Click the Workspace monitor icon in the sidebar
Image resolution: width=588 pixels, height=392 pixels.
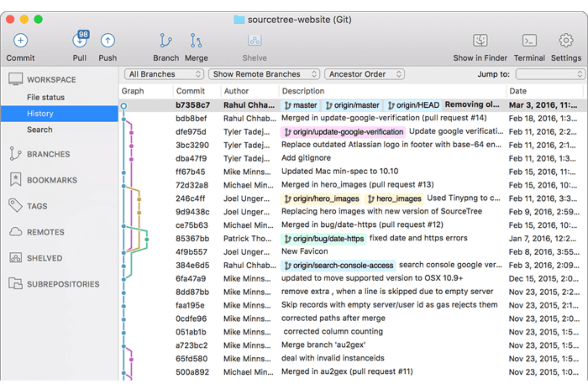coord(15,79)
